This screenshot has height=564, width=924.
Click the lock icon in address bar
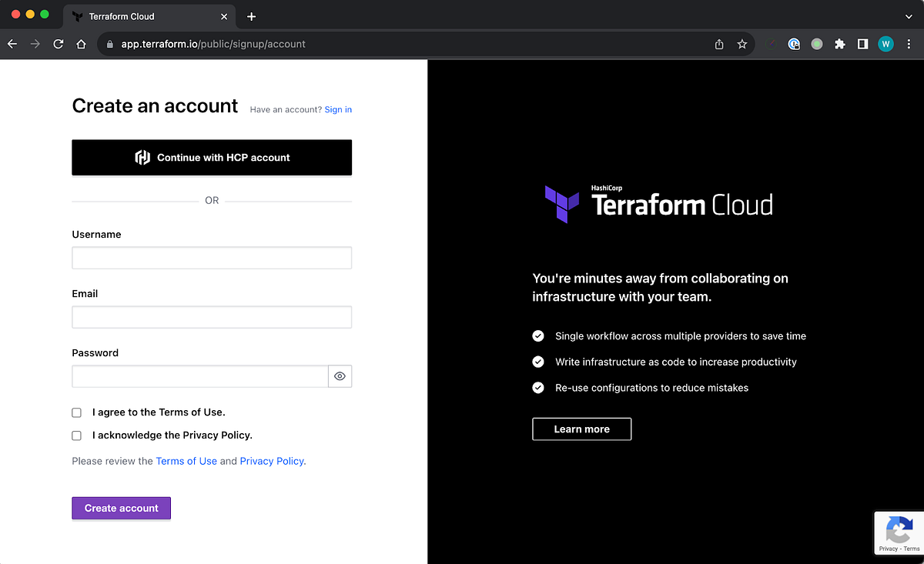[x=109, y=44]
